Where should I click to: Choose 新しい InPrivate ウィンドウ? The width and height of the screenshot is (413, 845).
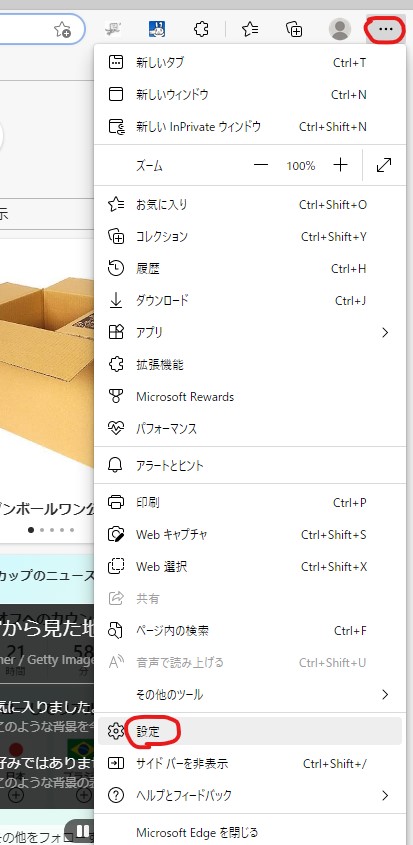point(250,127)
